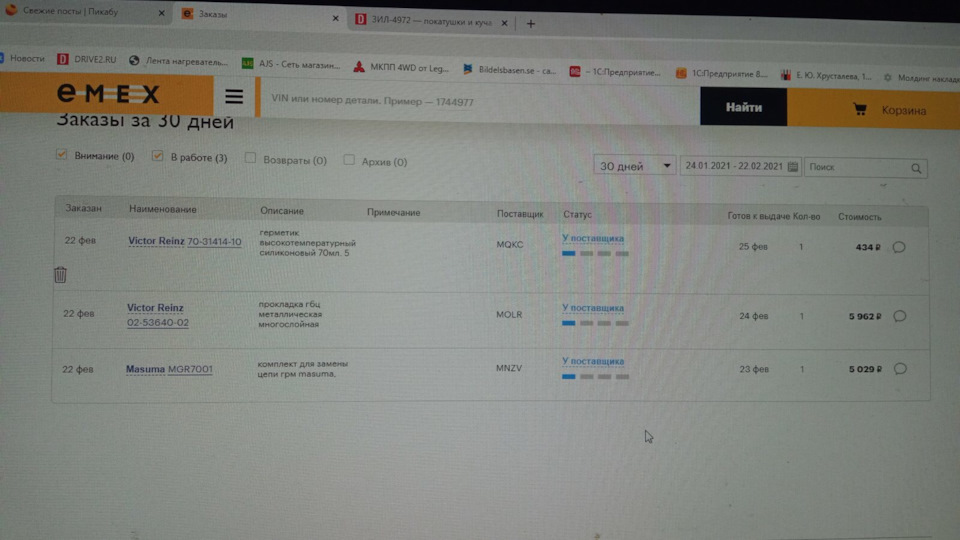
Task: Expand the 30 дней period dropdown
Action: (x=634, y=166)
